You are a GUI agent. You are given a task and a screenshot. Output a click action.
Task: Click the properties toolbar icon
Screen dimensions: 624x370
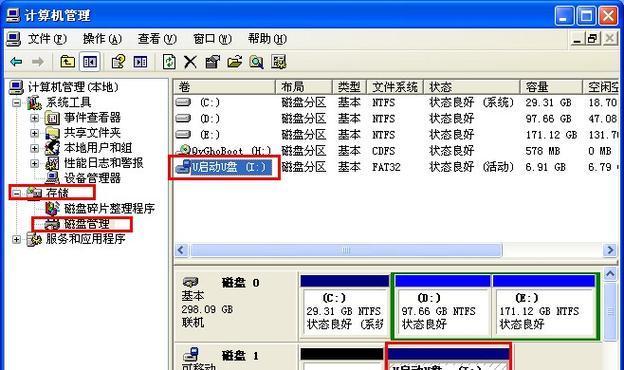point(213,62)
